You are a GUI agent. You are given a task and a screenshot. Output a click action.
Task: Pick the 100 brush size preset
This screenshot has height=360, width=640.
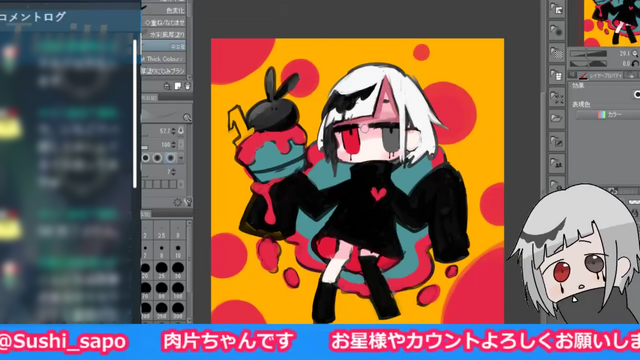tap(178, 290)
